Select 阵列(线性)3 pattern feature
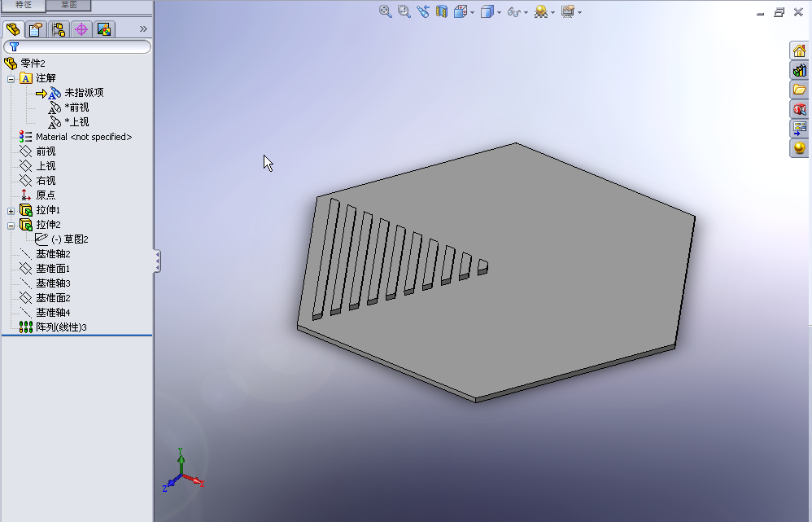Viewport: 812px width, 522px height. click(53, 327)
